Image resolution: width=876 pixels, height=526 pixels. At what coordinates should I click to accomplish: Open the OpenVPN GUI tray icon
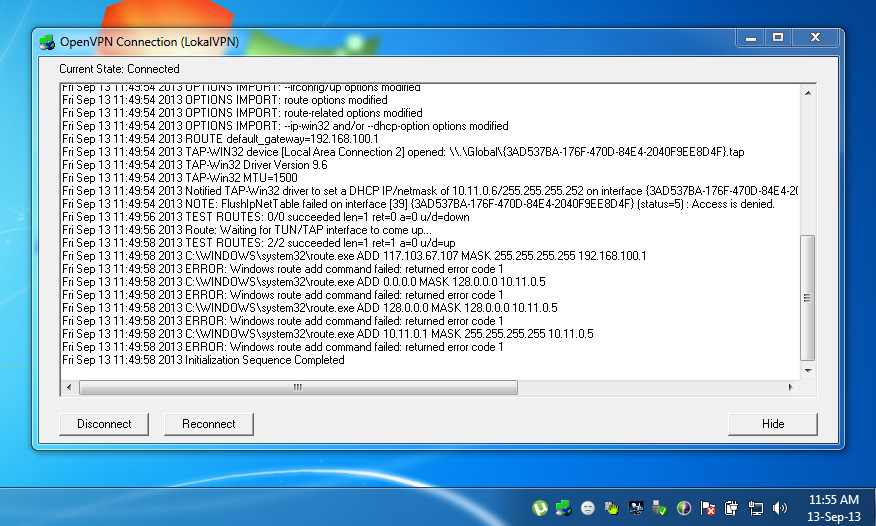pyautogui.click(x=564, y=508)
